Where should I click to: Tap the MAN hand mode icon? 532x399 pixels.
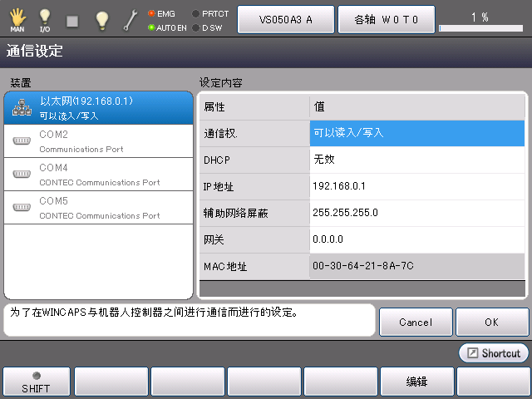click(x=17, y=20)
